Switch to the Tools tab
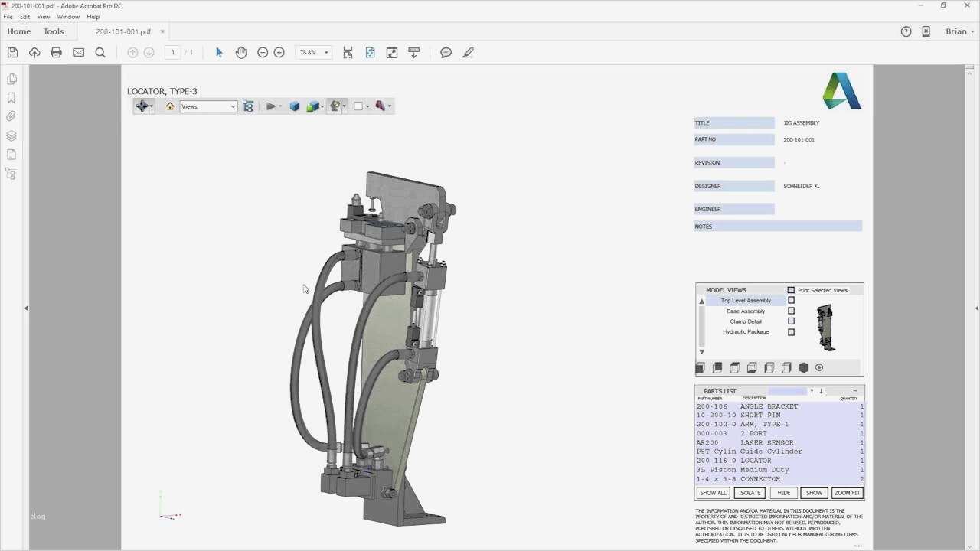This screenshot has width=980, height=551. coord(54,31)
